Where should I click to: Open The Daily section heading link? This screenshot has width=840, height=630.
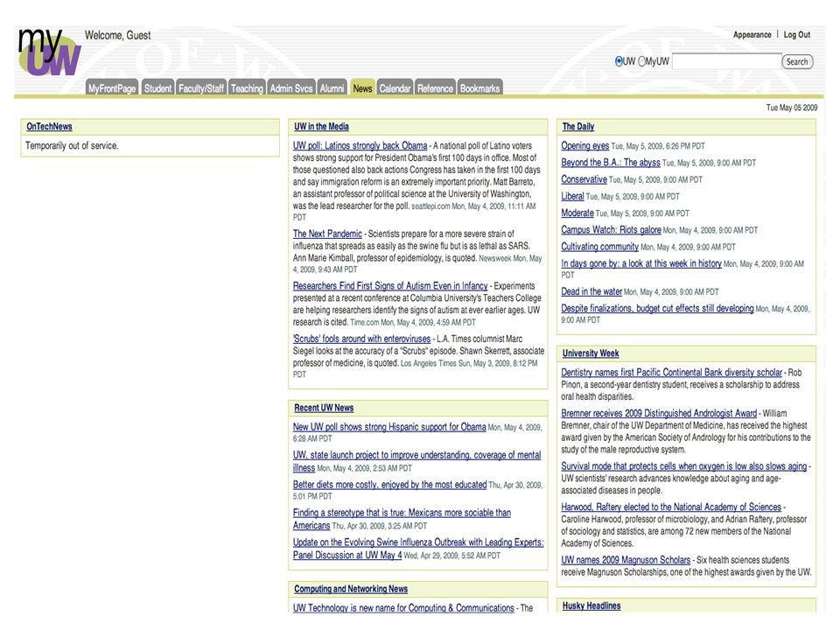pyautogui.click(x=578, y=126)
